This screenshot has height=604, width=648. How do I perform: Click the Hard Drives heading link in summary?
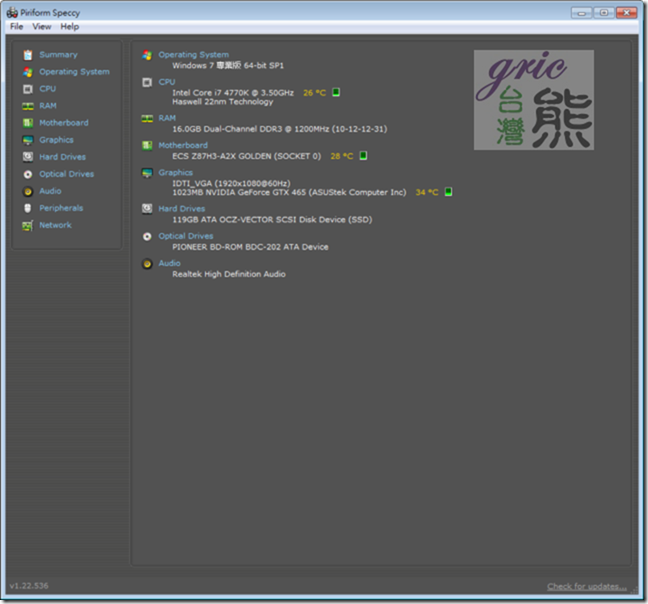click(x=181, y=209)
